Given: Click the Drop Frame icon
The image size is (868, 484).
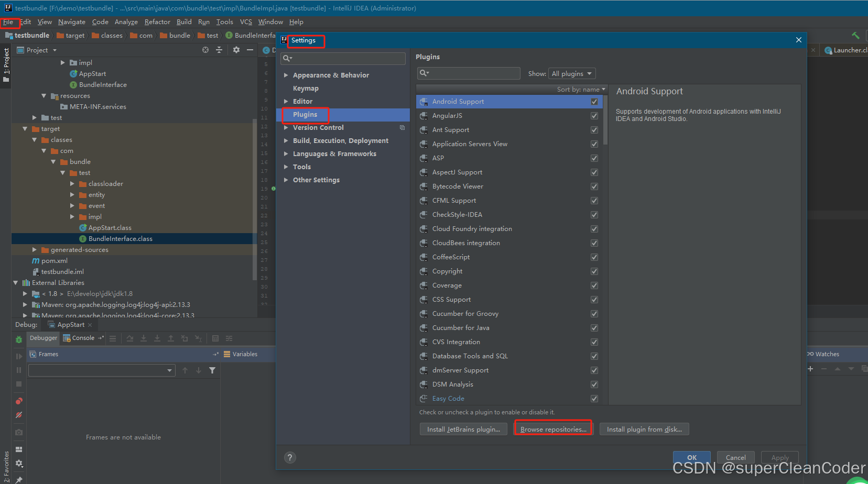Looking at the screenshot, I should [185, 338].
